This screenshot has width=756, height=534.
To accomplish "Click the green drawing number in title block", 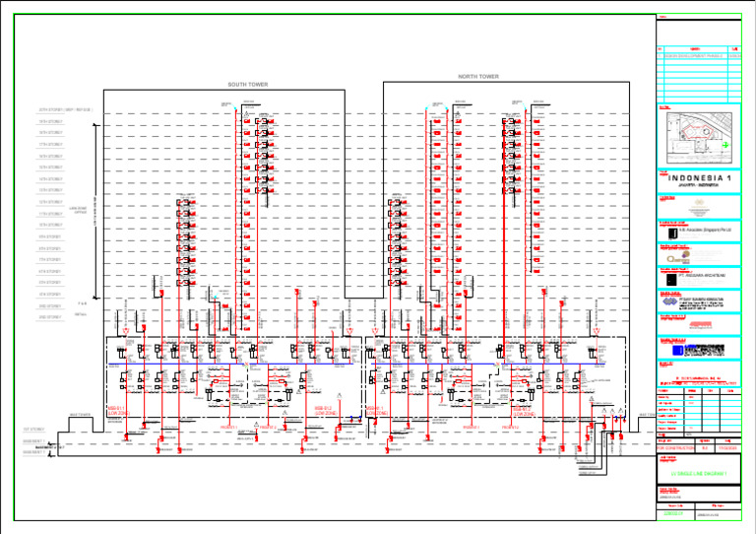I will pos(673,513).
